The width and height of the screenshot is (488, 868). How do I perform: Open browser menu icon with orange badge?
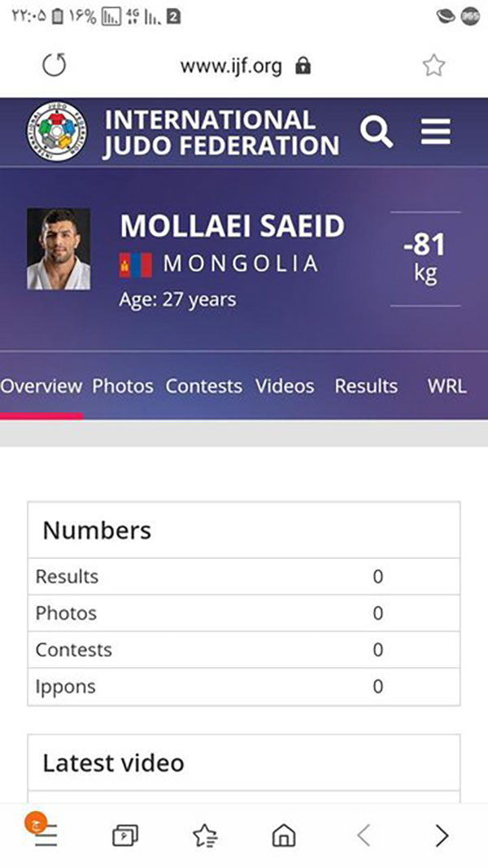pyautogui.click(x=42, y=831)
